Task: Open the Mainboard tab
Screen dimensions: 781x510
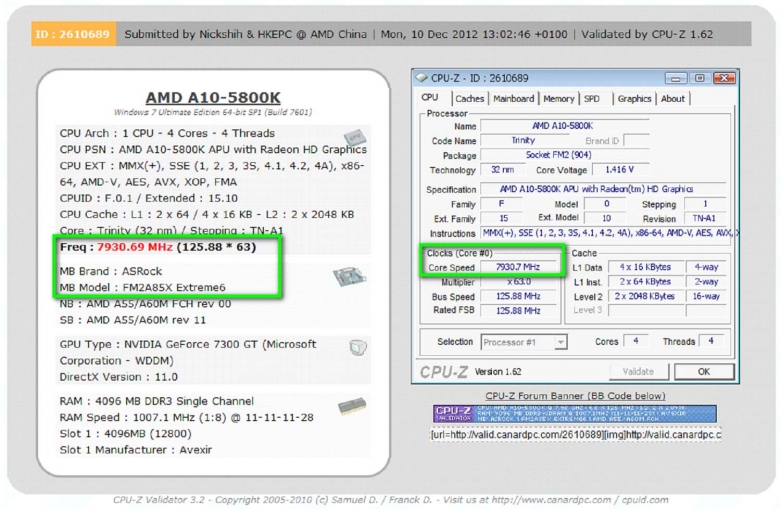Action: [514, 99]
